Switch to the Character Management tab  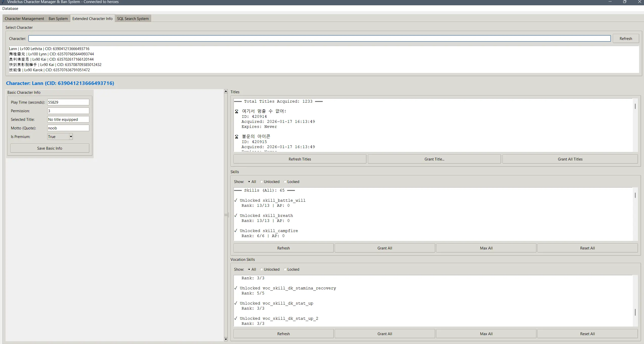tap(25, 19)
